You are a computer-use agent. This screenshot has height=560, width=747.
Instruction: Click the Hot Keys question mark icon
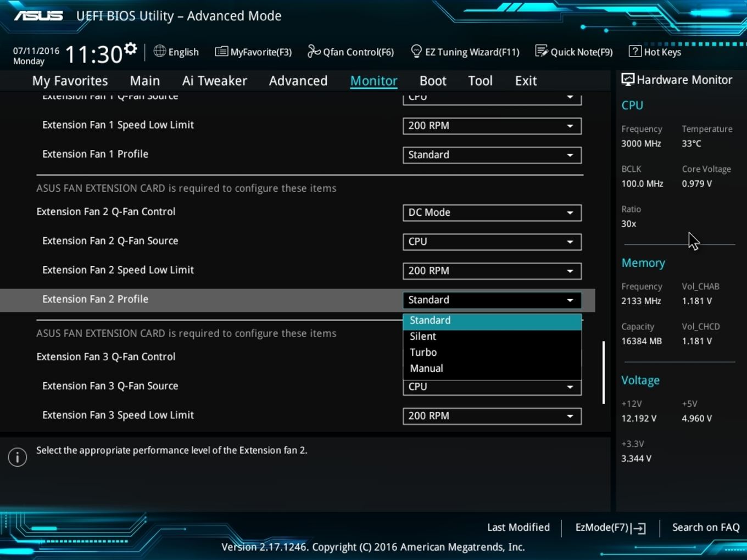[635, 51]
